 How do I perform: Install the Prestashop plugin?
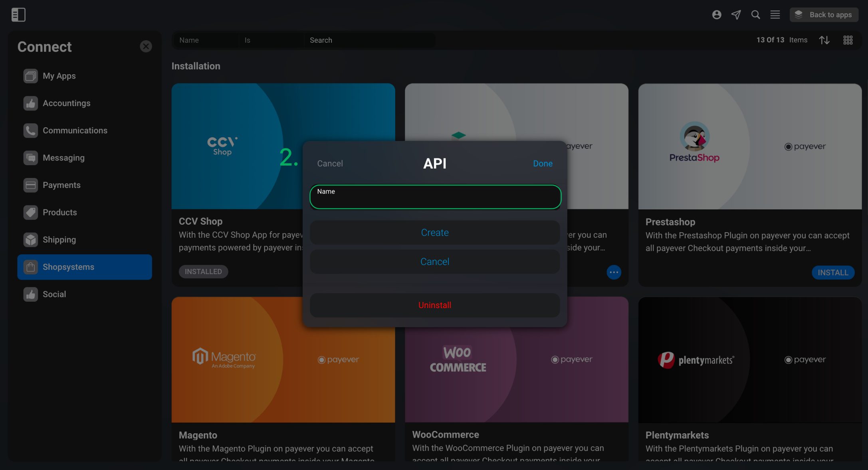[833, 273]
